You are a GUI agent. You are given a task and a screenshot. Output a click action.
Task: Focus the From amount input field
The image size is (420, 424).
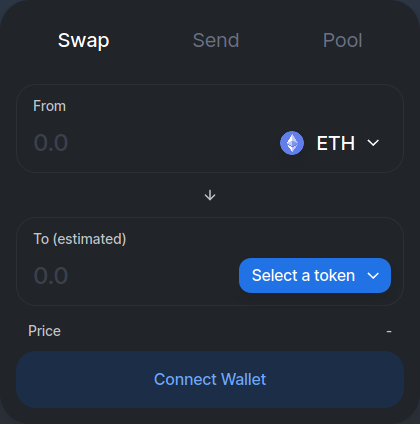point(153,143)
